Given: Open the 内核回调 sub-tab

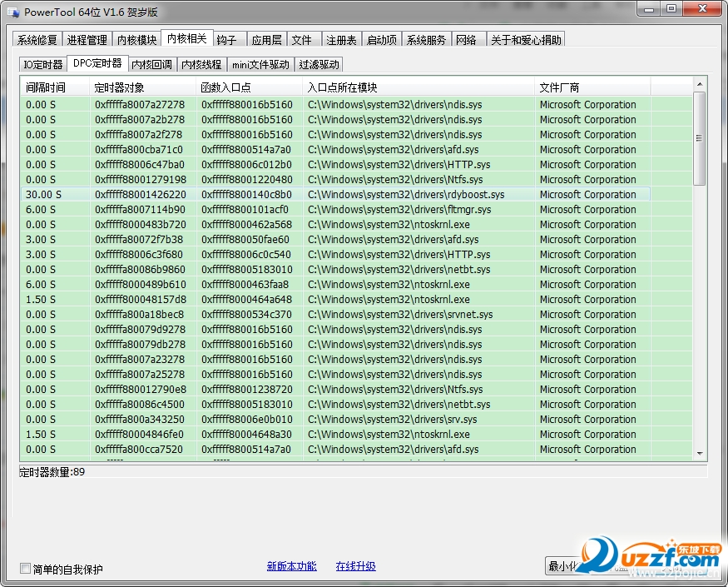Looking at the screenshot, I should (151, 65).
